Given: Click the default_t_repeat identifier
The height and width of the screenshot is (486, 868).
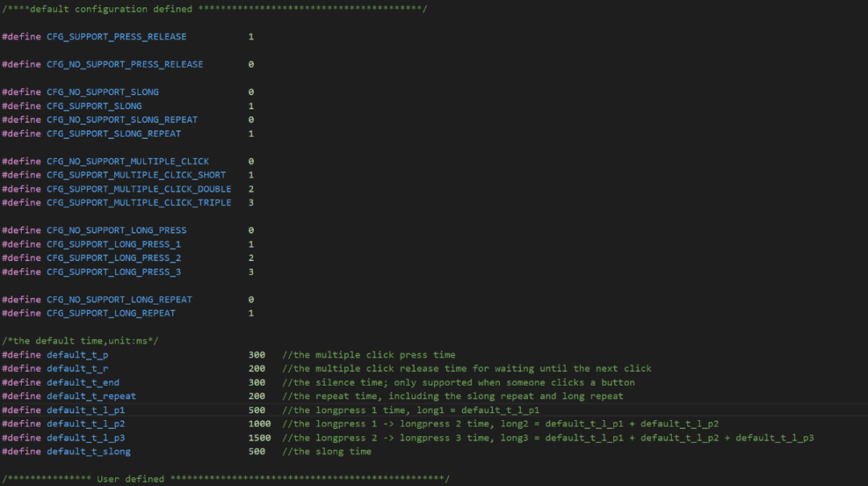Looking at the screenshot, I should (91, 396).
